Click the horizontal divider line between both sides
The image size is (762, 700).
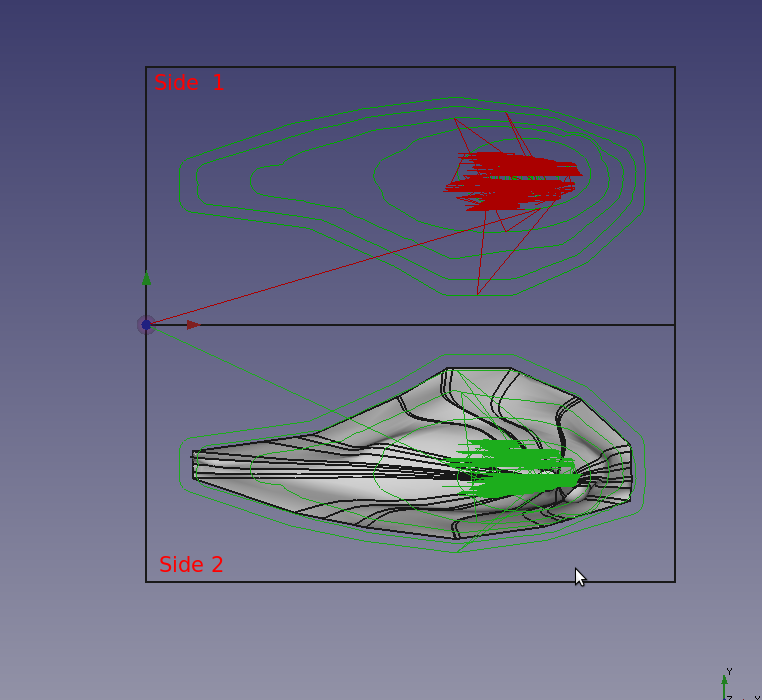pyautogui.click(x=420, y=325)
